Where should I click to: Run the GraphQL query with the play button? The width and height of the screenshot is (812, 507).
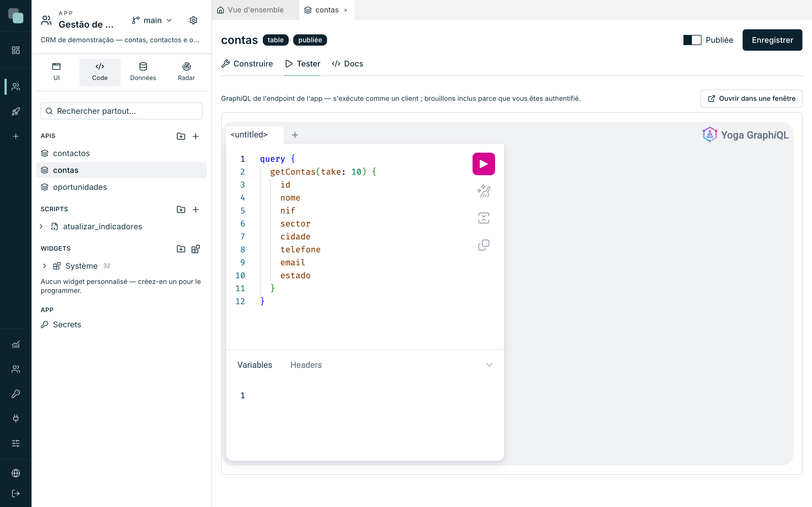pyautogui.click(x=484, y=164)
